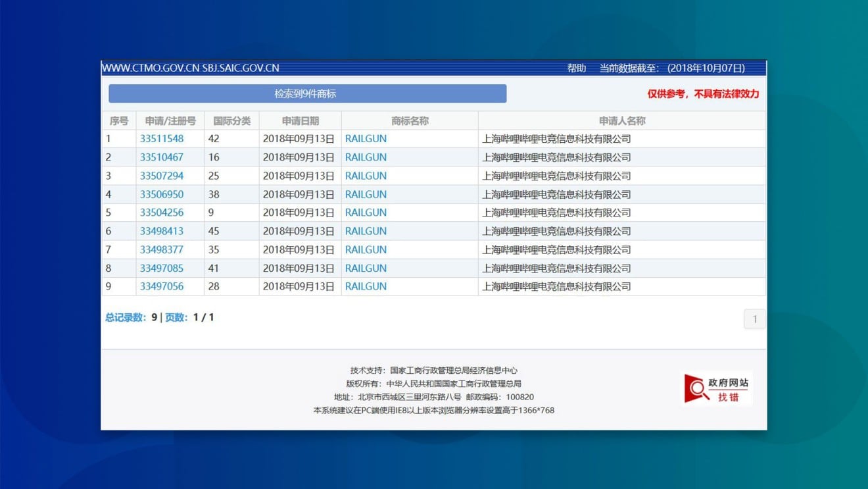Open RAILGUN trademark in class 25 row
Screen dimensions: 868x489
(366, 176)
